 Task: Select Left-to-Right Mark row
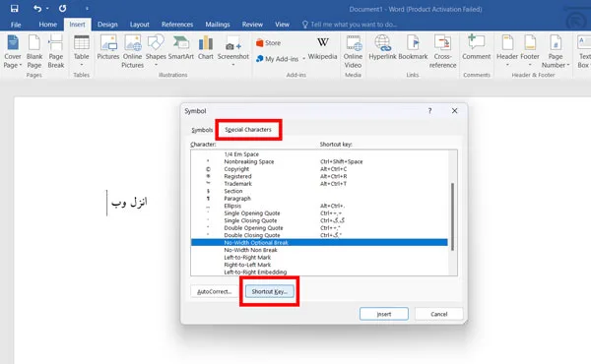click(319, 258)
